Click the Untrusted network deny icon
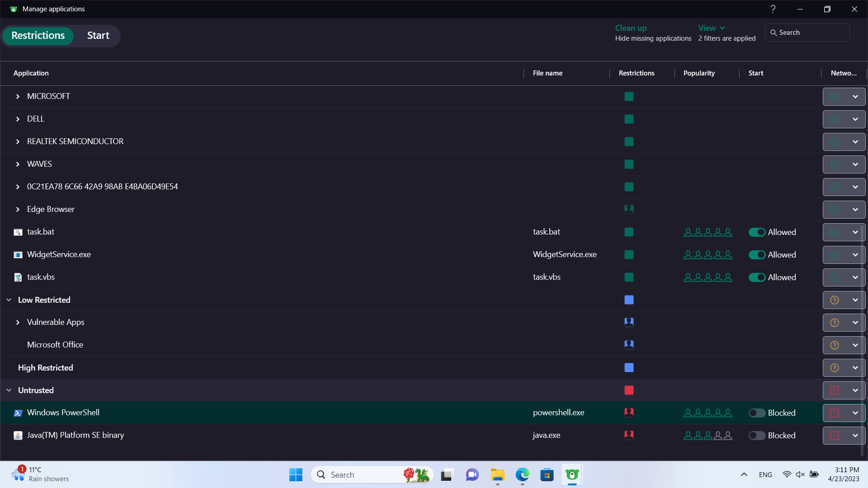The width and height of the screenshot is (868, 488). click(835, 390)
